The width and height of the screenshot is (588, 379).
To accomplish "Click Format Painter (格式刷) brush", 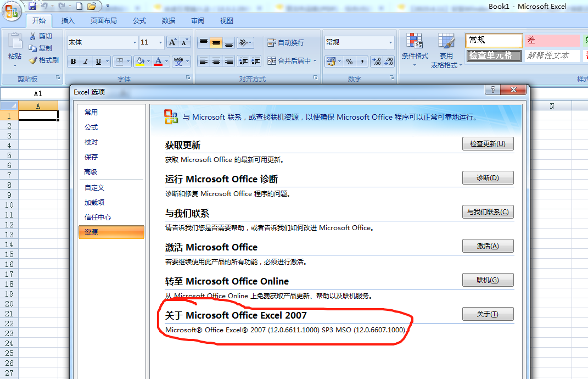I will pyautogui.click(x=33, y=60).
